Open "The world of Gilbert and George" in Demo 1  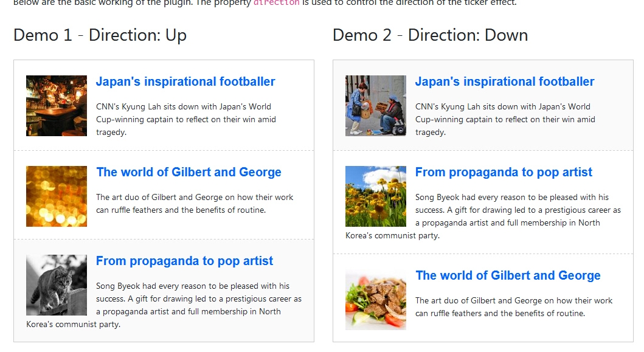tap(189, 172)
